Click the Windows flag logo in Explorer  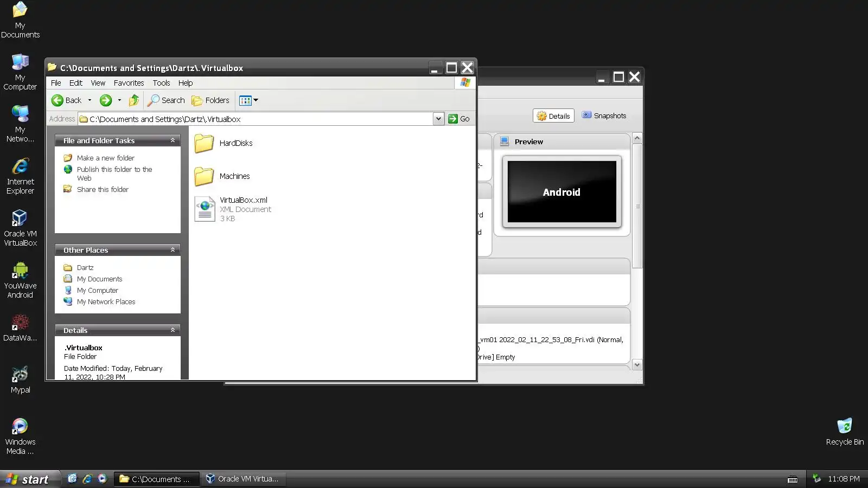coord(465,82)
